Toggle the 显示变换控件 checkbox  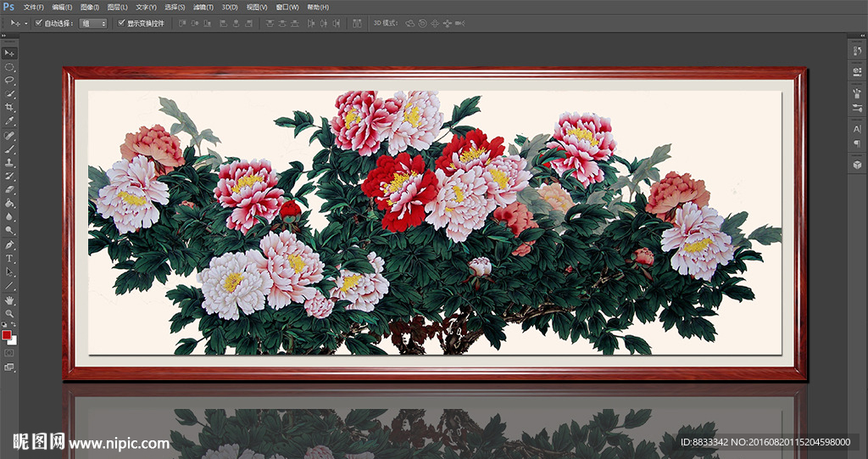[x=121, y=23]
